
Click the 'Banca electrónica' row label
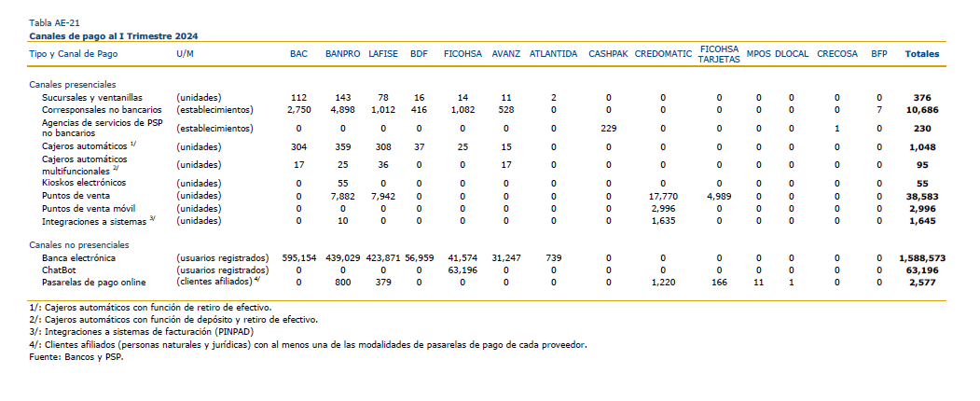[x=78, y=258]
